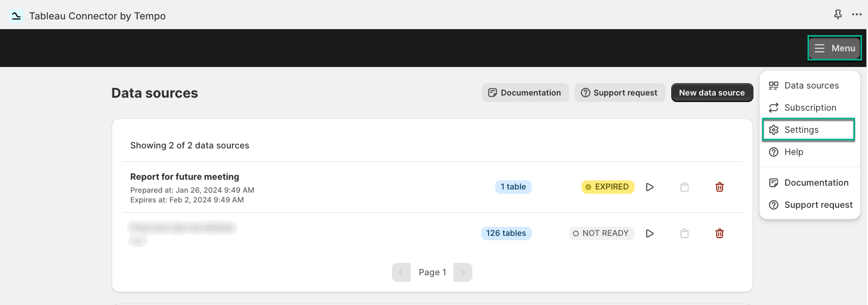868x305 pixels.
Task: Create a New data source
Action: pyautogui.click(x=712, y=93)
